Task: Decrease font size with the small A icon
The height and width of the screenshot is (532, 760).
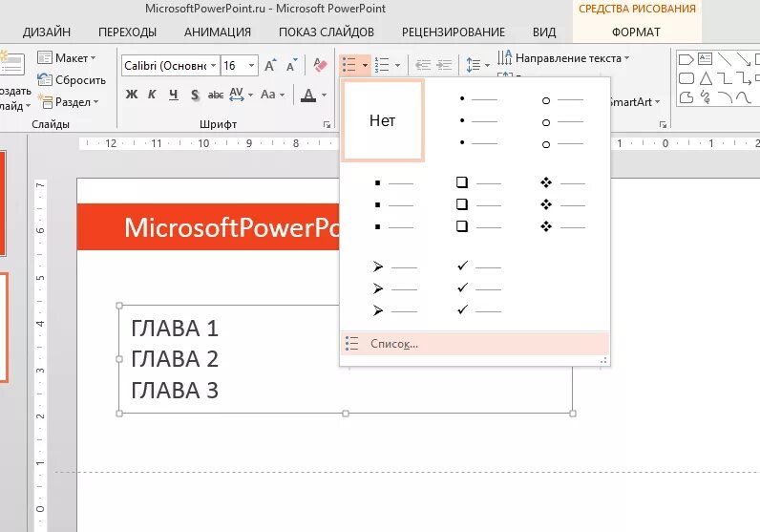Action: (292, 65)
